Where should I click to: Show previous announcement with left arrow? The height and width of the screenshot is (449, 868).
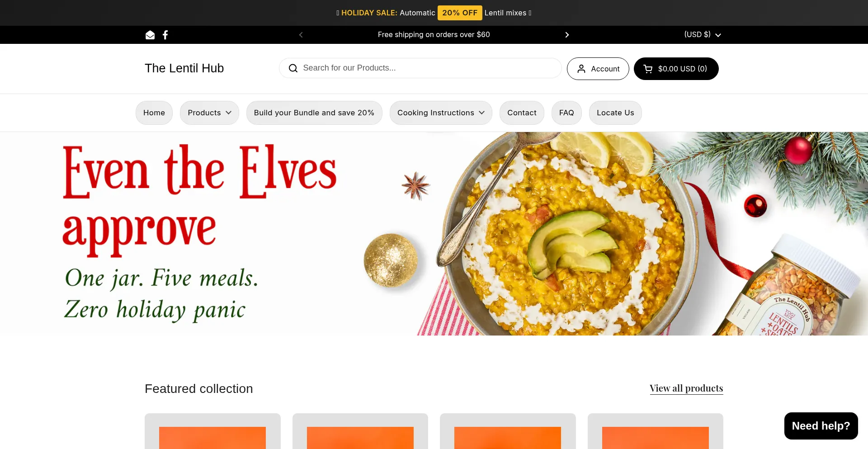click(x=301, y=35)
